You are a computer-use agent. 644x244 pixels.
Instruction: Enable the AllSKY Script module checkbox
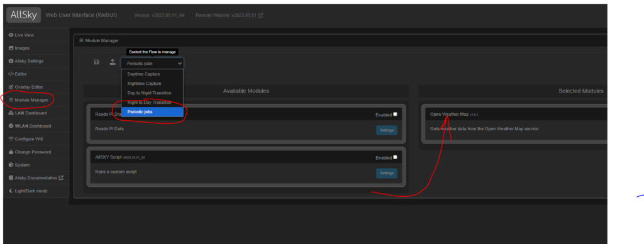pos(395,157)
